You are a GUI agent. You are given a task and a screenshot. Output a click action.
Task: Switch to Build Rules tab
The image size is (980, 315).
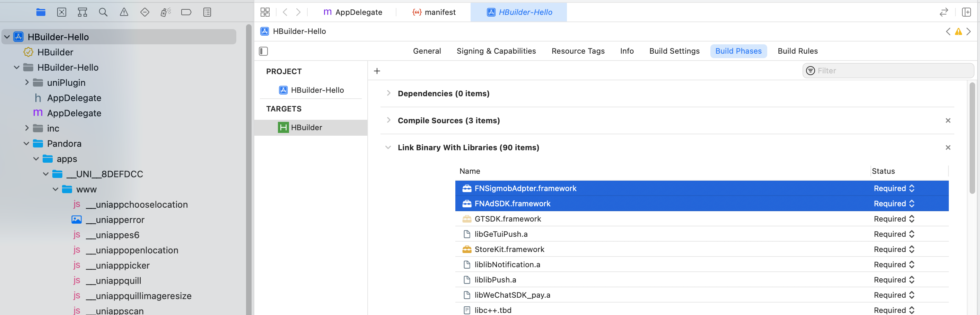[797, 51]
